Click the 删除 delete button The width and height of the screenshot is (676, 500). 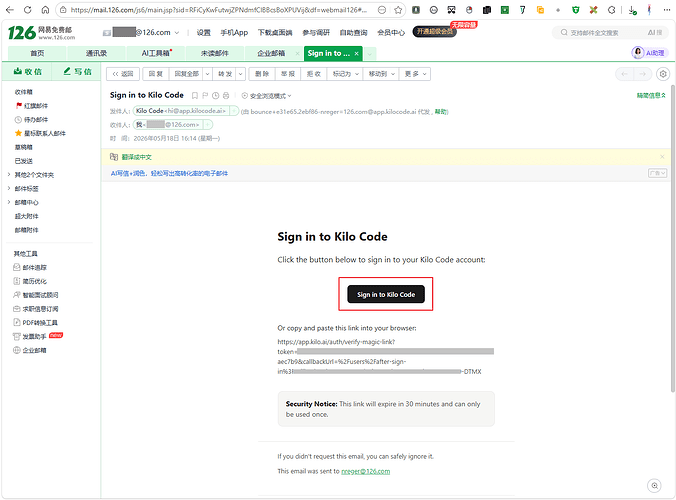pos(262,74)
